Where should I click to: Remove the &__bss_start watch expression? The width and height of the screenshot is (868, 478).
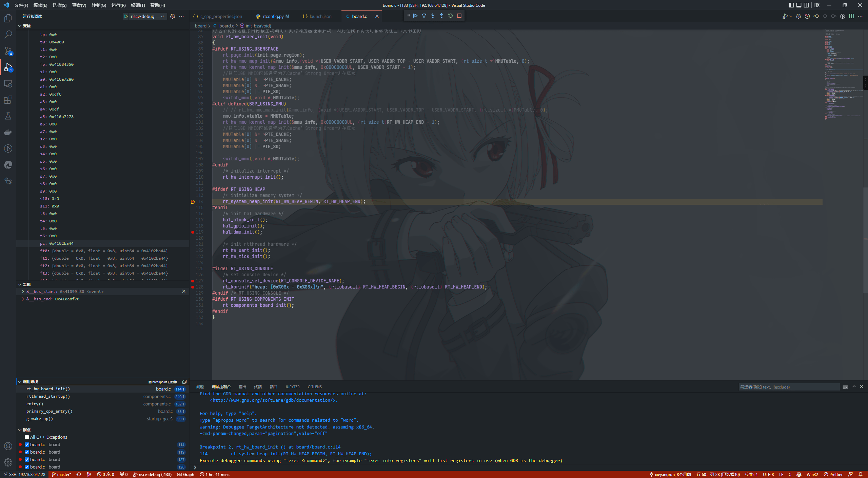pos(184,292)
